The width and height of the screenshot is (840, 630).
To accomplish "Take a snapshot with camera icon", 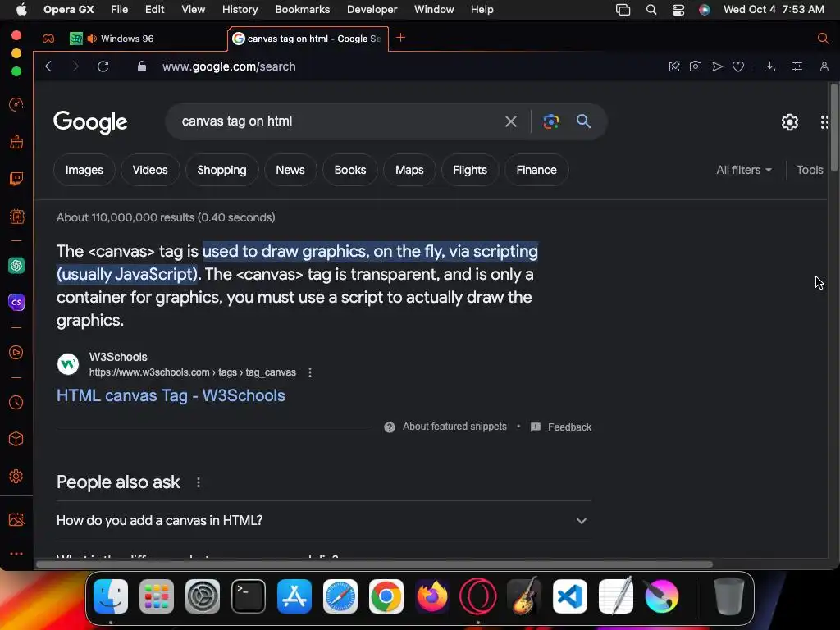I will click(x=696, y=66).
